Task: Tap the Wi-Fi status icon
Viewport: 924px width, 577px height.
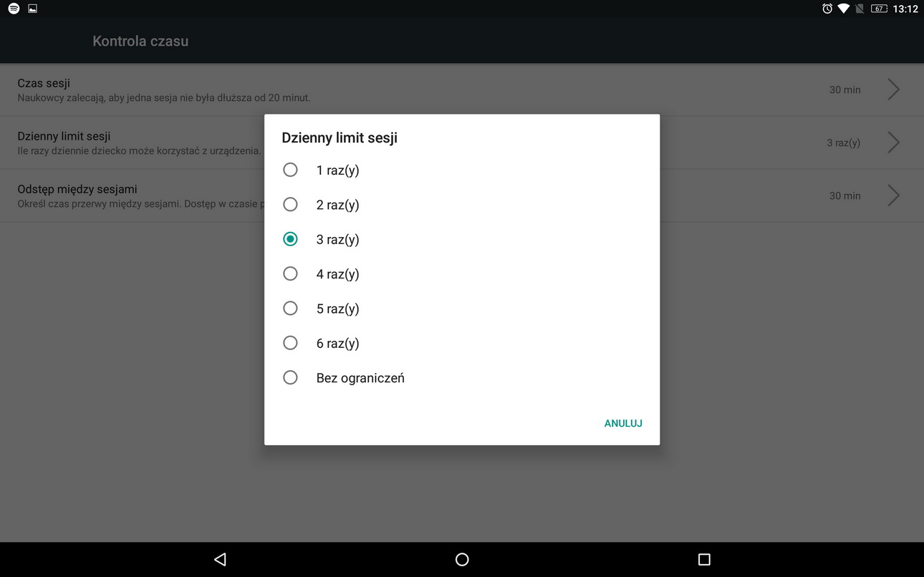Action: [x=844, y=9]
